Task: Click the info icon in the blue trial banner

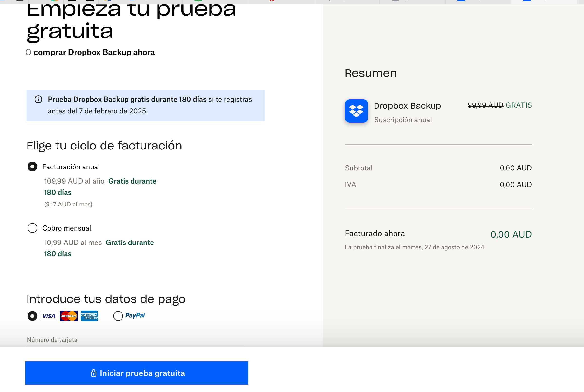Action: [38, 99]
